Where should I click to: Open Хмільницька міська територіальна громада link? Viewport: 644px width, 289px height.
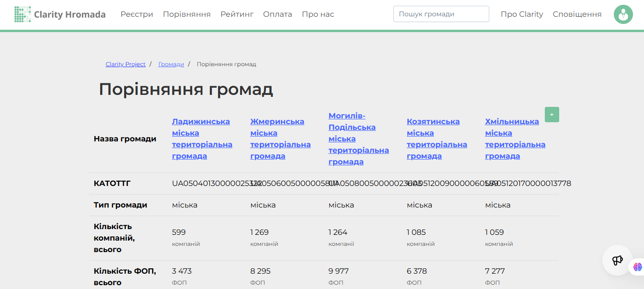pyautogui.click(x=515, y=139)
